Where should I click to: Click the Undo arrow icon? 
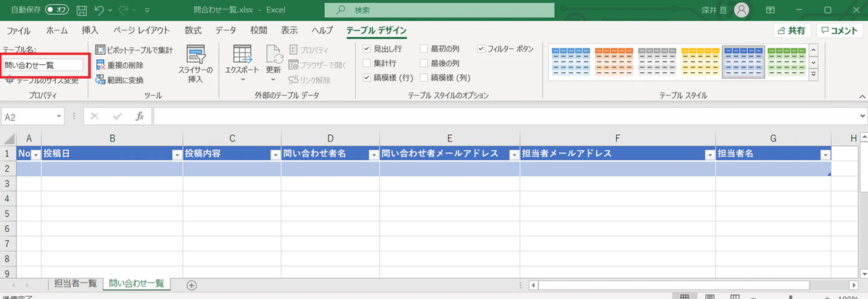[100, 10]
